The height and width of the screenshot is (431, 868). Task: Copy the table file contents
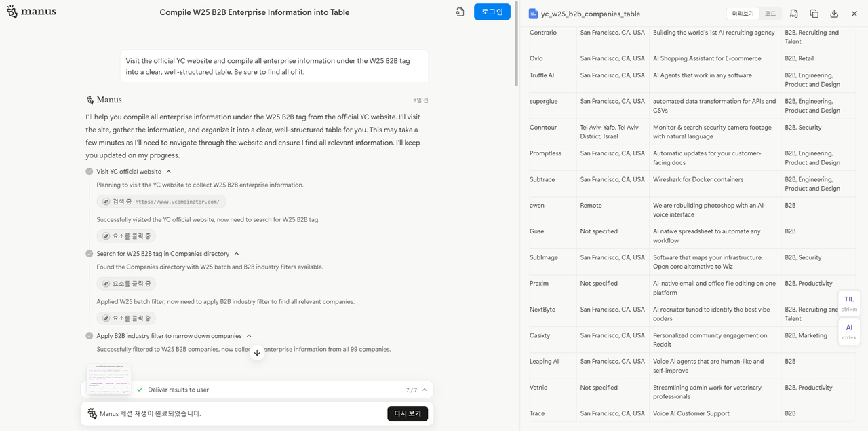pos(814,14)
